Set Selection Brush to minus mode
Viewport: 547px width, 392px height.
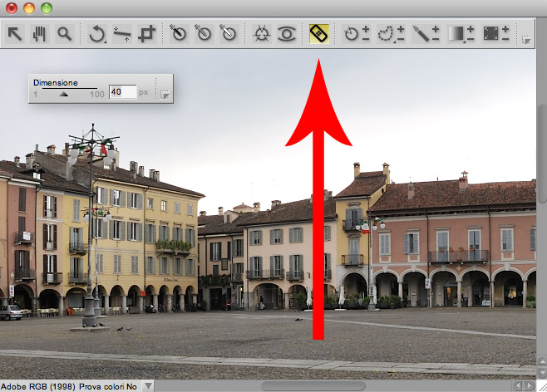(436, 39)
